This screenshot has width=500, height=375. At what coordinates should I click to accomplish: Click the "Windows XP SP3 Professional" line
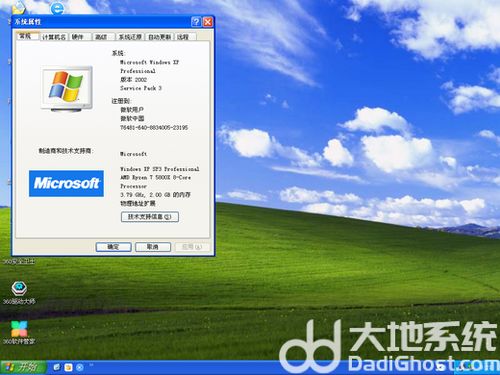[x=160, y=169]
